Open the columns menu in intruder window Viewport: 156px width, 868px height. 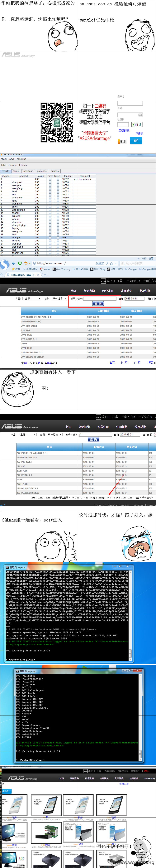pyautogui.click(x=21, y=159)
